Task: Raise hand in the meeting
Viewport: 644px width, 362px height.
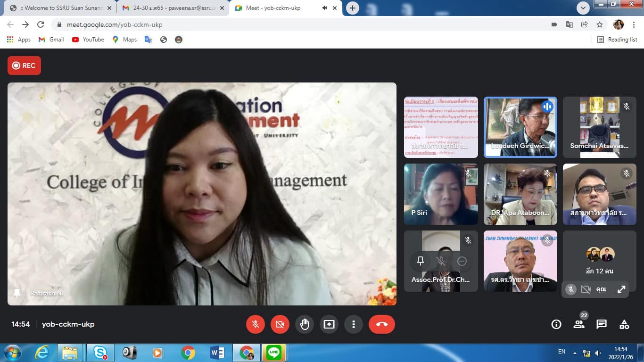Action: (x=305, y=324)
